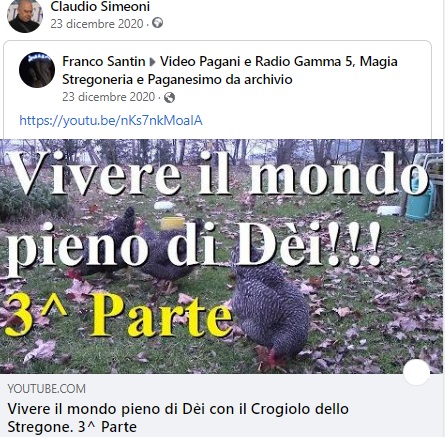The width and height of the screenshot is (445, 437).
Task: Open the 23 dicembre 2020 post timestamp
Action: [97, 24]
